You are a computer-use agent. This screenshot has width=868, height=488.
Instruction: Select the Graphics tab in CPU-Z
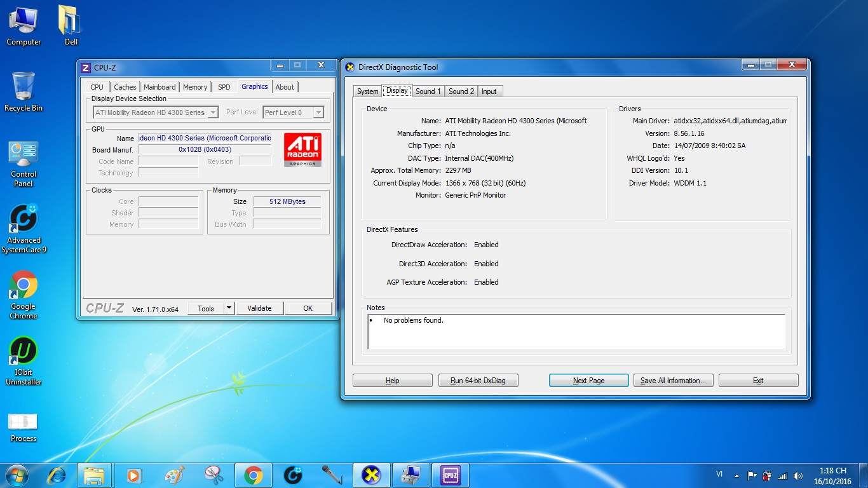(x=255, y=86)
